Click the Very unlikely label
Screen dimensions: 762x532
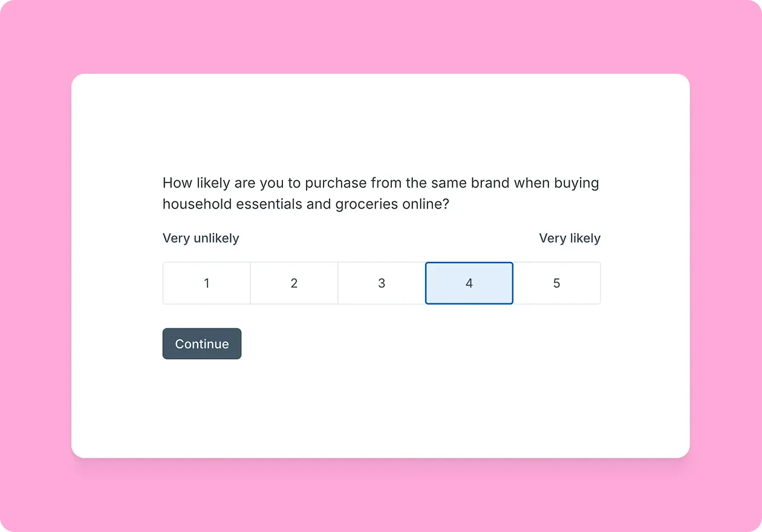coord(201,238)
